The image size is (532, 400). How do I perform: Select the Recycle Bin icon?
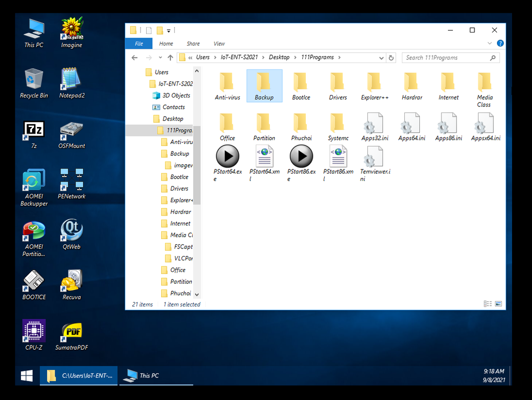pyautogui.click(x=34, y=83)
